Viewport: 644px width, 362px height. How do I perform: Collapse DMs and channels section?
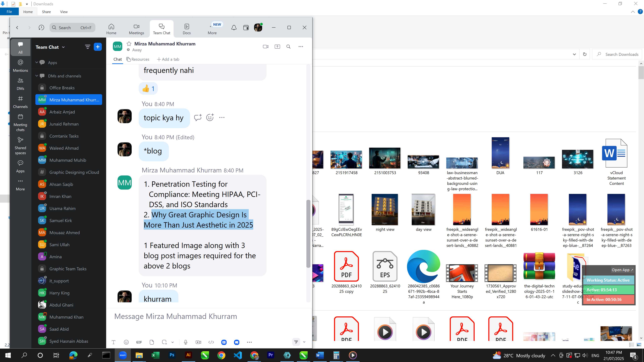click(37, 76)
